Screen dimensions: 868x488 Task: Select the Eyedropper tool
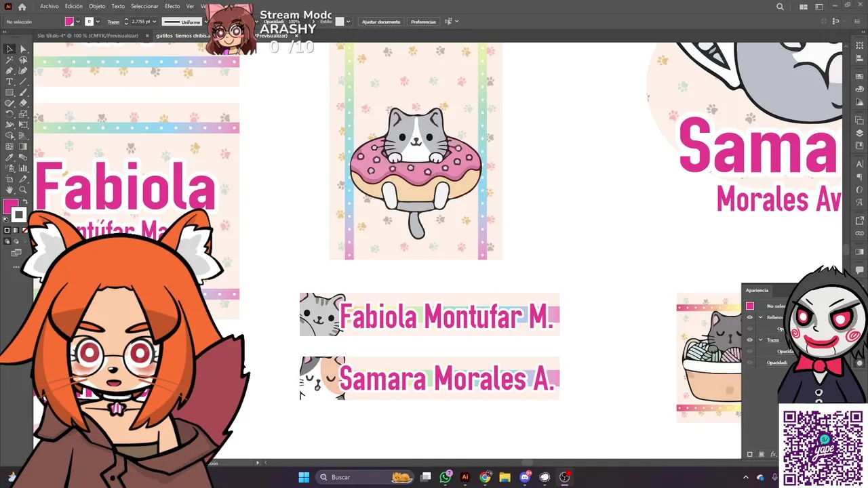[9, 157]
